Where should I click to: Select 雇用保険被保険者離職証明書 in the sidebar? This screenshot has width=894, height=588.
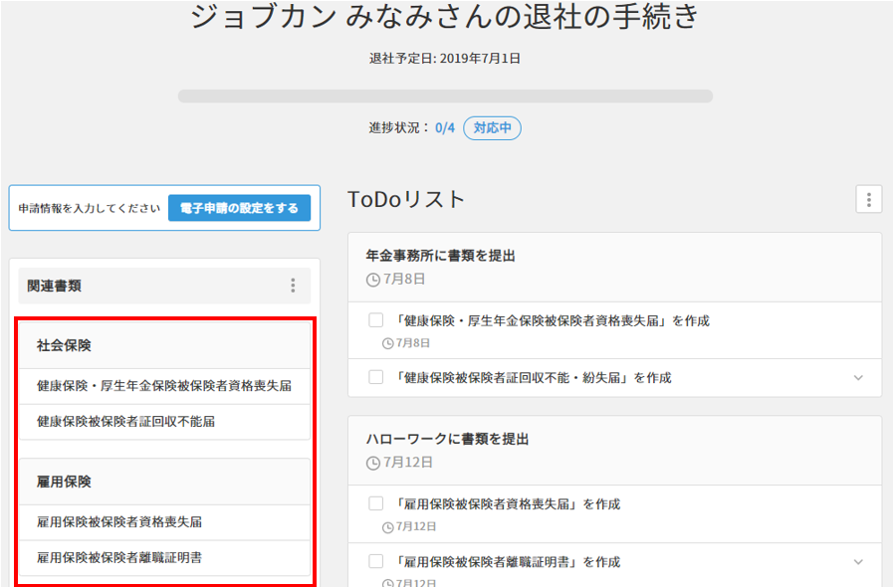(119, 557)
